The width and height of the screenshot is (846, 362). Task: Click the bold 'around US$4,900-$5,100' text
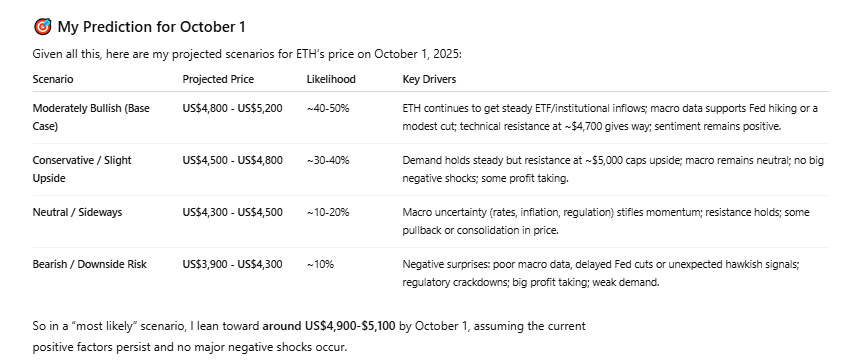coord(329,326)
